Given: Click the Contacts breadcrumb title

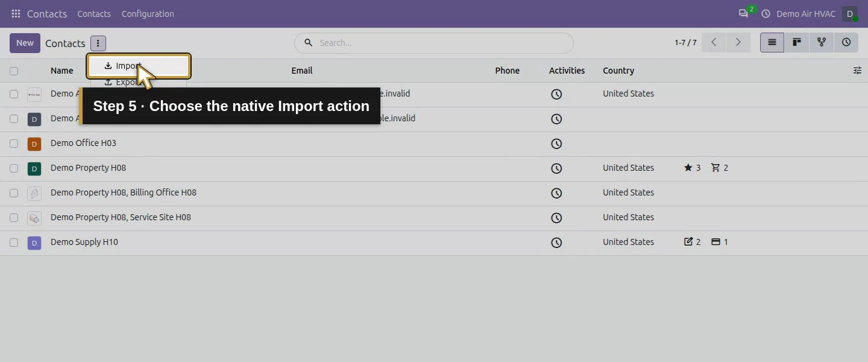Looking at the screenshot, I should tap(65, 43).
